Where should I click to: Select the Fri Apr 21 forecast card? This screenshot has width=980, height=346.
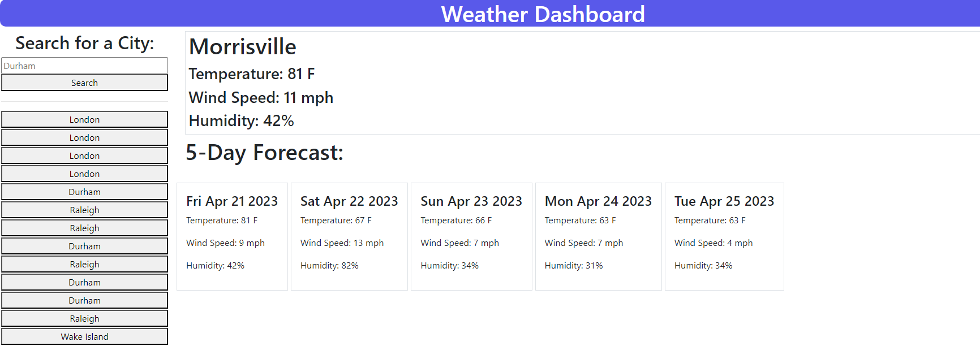point(232,236)
